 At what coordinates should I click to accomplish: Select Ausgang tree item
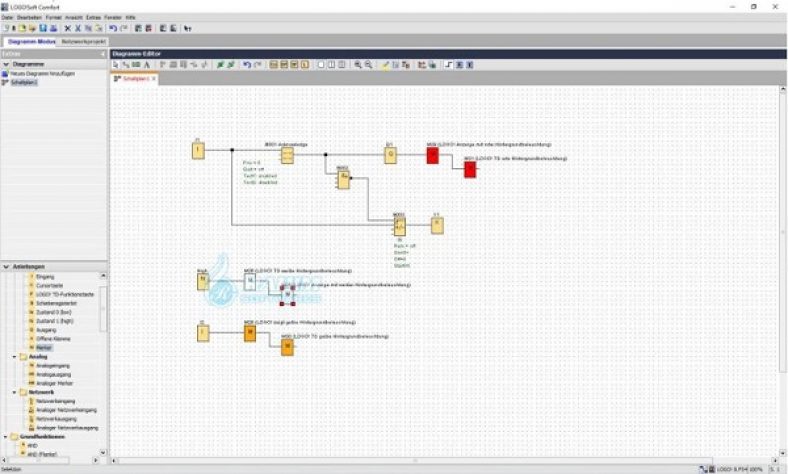click(x=46, y=330)
